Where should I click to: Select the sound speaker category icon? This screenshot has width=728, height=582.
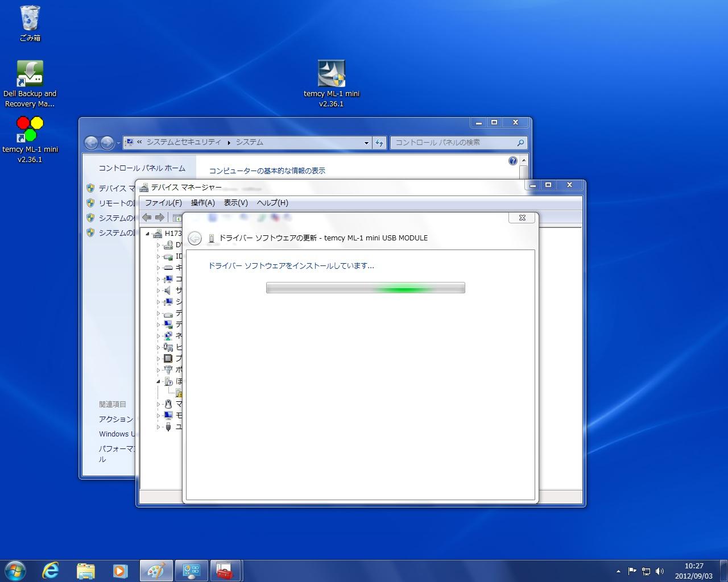tap(168, 290)
